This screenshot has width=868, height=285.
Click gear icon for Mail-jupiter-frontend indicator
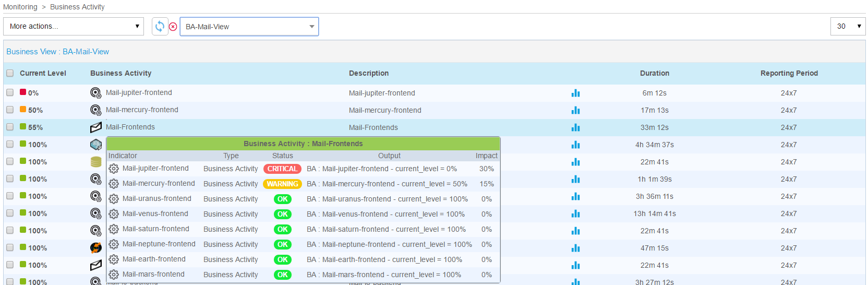point(114,169)
